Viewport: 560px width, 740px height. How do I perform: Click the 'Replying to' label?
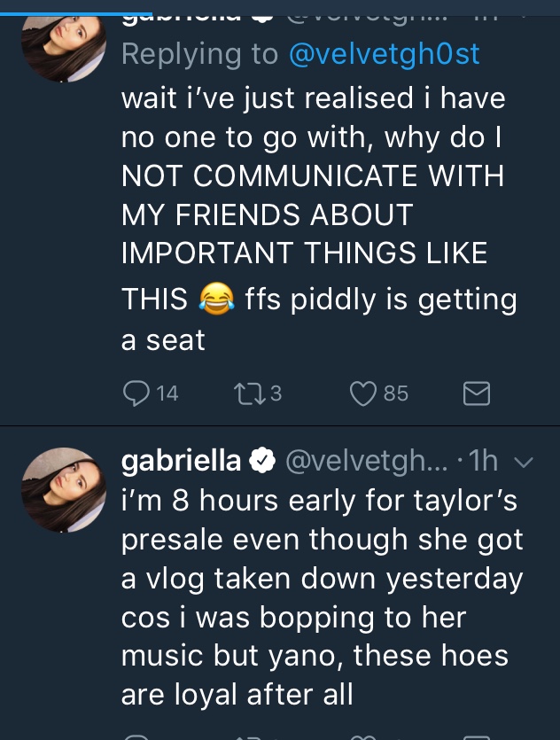point(199,54)
